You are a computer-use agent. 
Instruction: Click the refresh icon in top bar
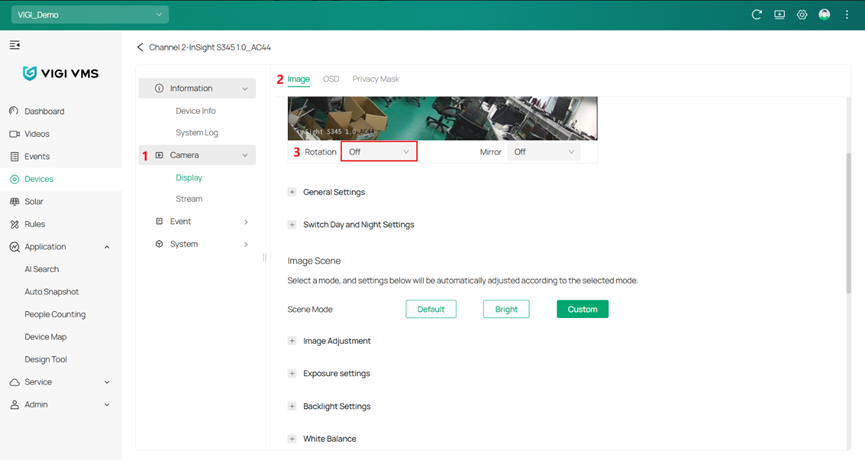(x=757, y=15)
